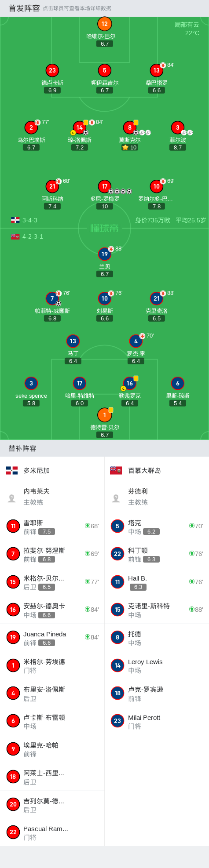This screenshot has height=868, width=209.
Task: Open coach 芬德利 profile avatar
Action: (x=116, y=498)
